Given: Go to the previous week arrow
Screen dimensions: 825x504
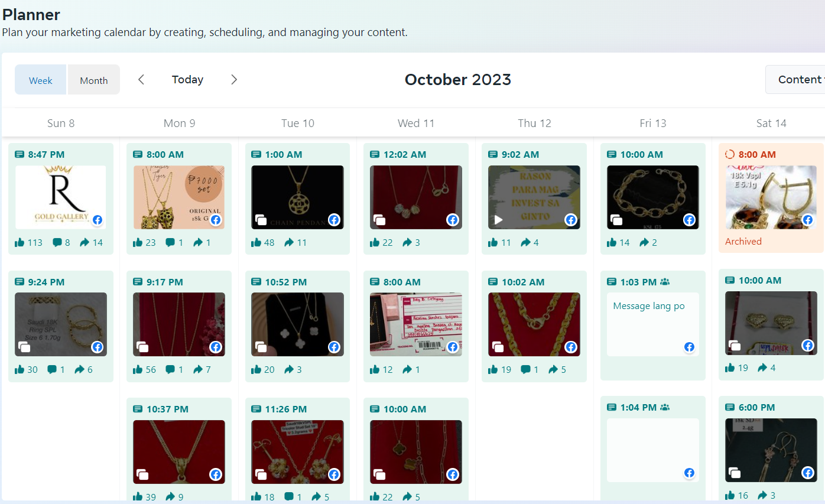Looking at the screenshot, I should pos(141,80).
